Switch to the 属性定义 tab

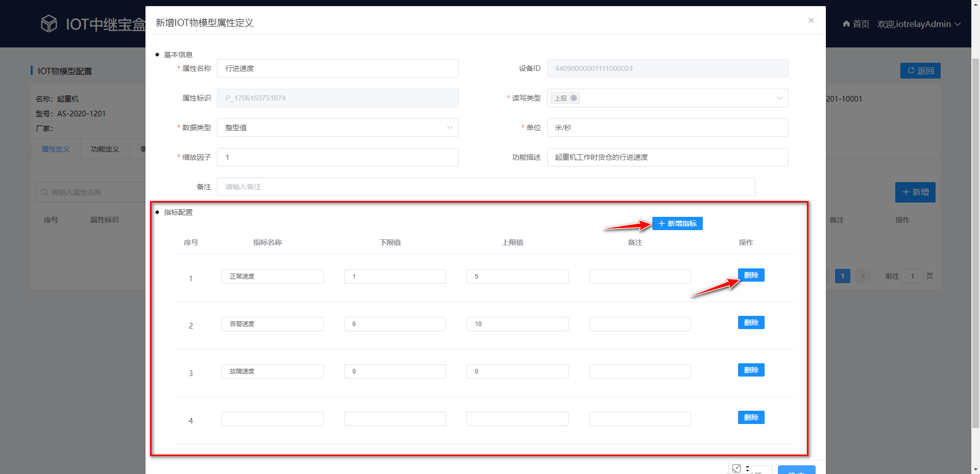(x=55, y=149)
